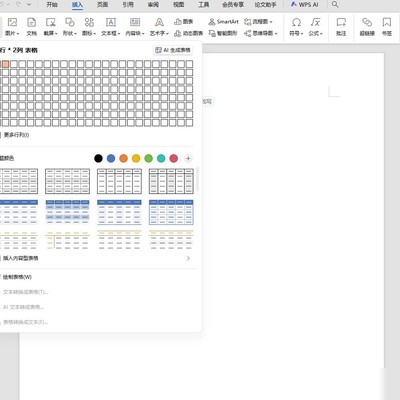This screenshot has width=400, height=400.
Task: Click AI 文本转成表格 entry
Action: click(23, 307)
